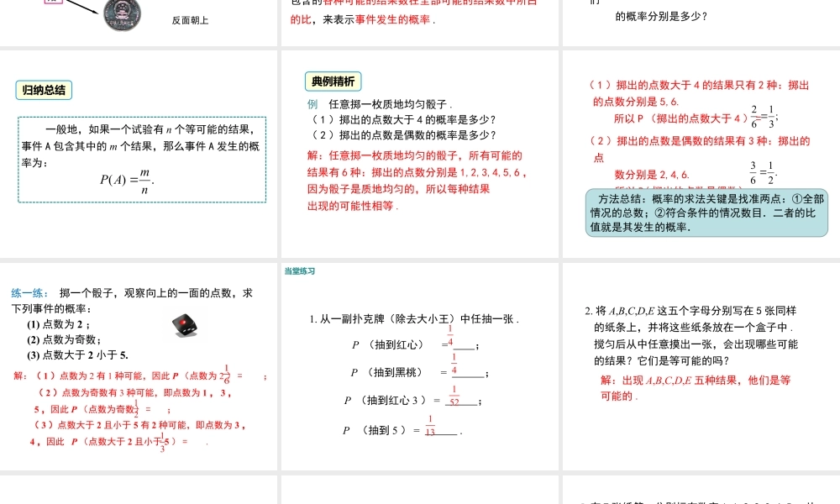Click the 归纳总结 label badge
Image resolution: width=840 pixels, height=504 pixels.
click(43, 90)
